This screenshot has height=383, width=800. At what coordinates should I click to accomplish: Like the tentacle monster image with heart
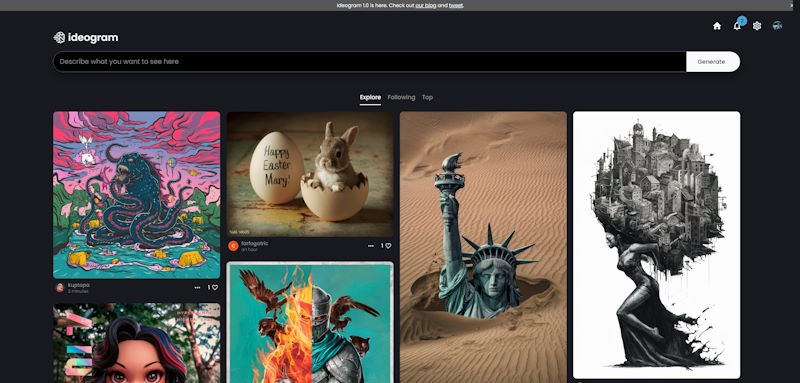[215, 288]
